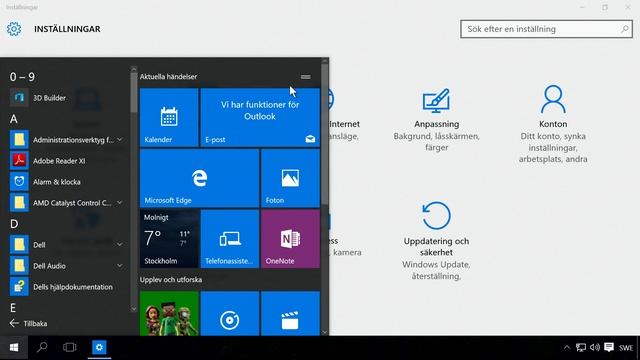
Task: Click the search magnifier in settings search box
Action: click(624, 29)
